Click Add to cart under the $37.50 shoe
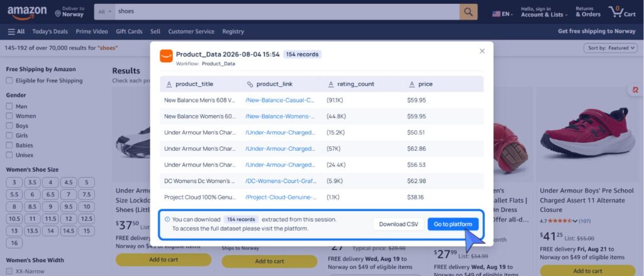The width and height of the screenshot is (644, 276). 164,260
